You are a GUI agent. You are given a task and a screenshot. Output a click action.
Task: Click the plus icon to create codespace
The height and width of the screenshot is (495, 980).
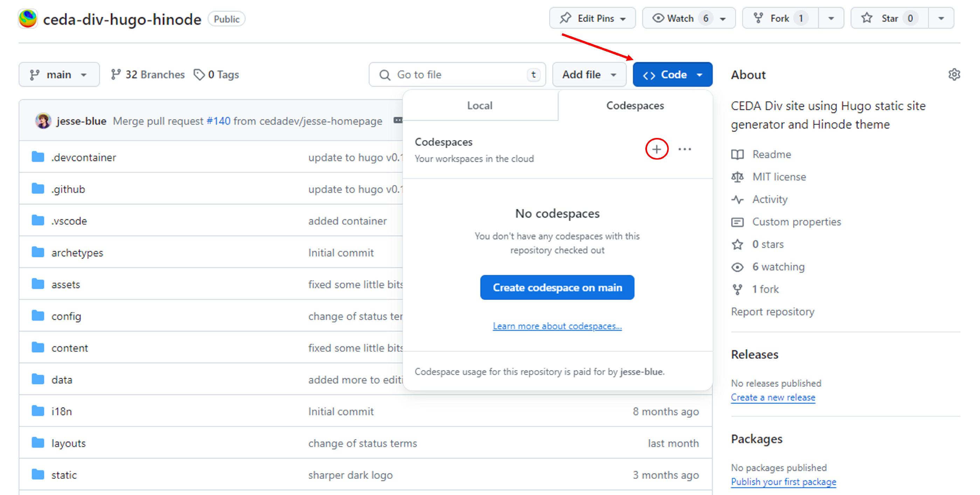(x=656, y=149)
